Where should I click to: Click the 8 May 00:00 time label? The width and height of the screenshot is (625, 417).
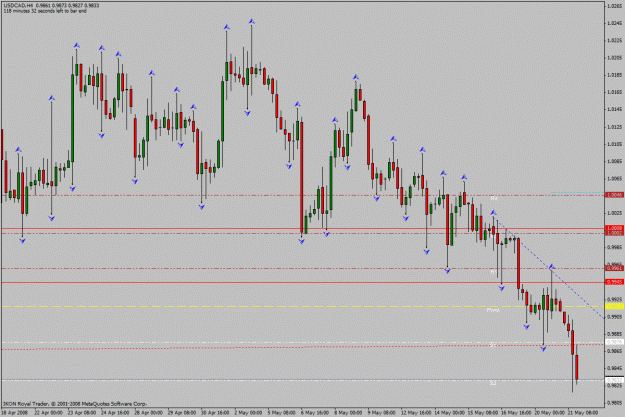coord(348,413)
